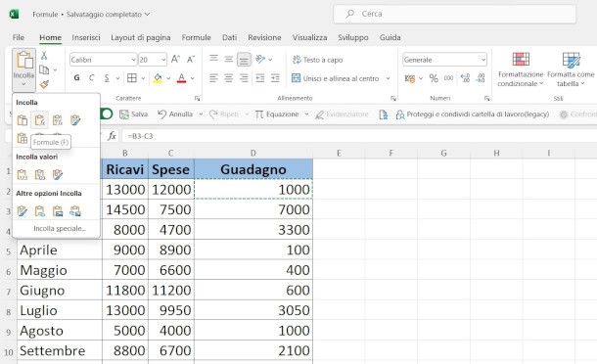Open the File tab
Screen dimensions: 597x364
[x=19, y=38]
